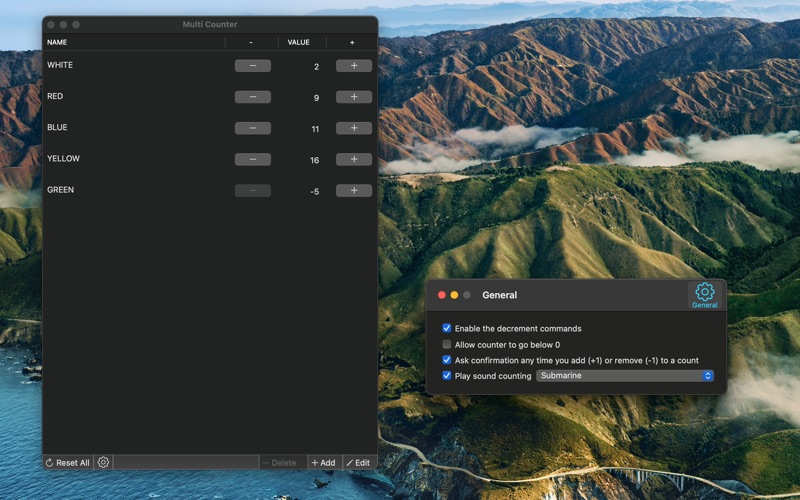Screen dimensions: 800x500
Task: Click the minus button for WHITE counter
Action: pos(252,66)
